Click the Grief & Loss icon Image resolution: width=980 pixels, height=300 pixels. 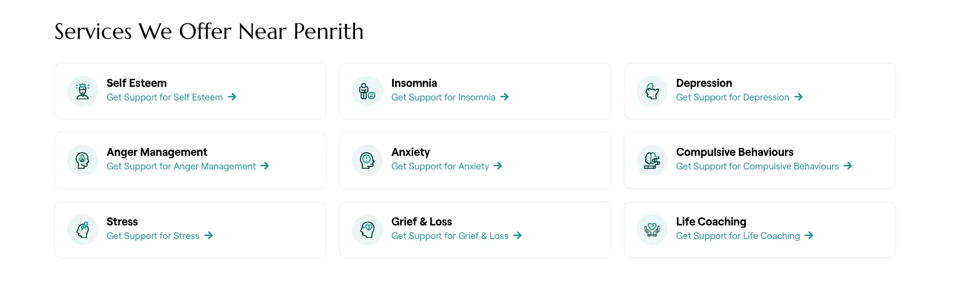tap(367, 230)
